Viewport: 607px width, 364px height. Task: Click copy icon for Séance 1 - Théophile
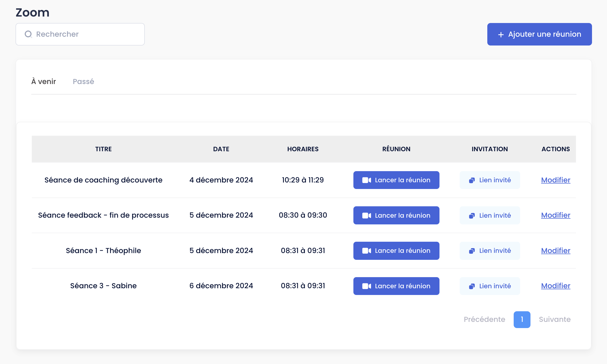click(x=472, y=251)
